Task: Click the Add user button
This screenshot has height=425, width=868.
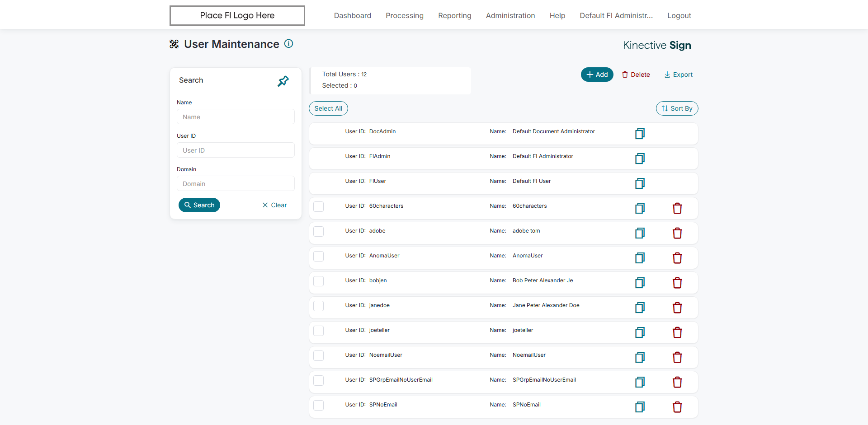Action: click(x=597, y=75)
